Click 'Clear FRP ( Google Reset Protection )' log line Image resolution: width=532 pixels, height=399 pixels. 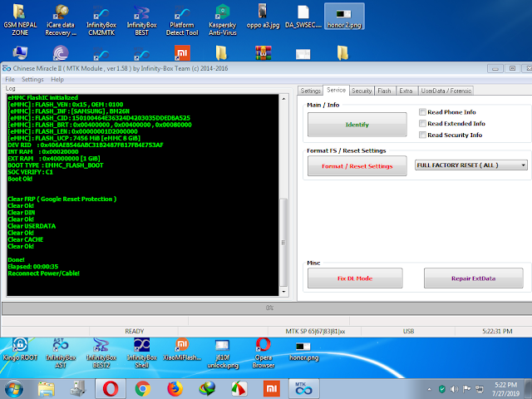(x=62, y=199)
